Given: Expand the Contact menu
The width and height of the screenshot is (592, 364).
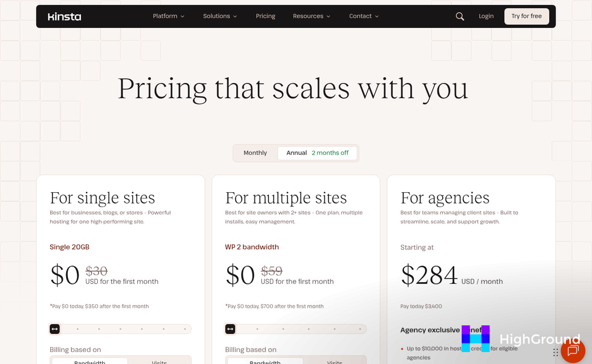Looking at the screenshot, I should pos(364,16).
